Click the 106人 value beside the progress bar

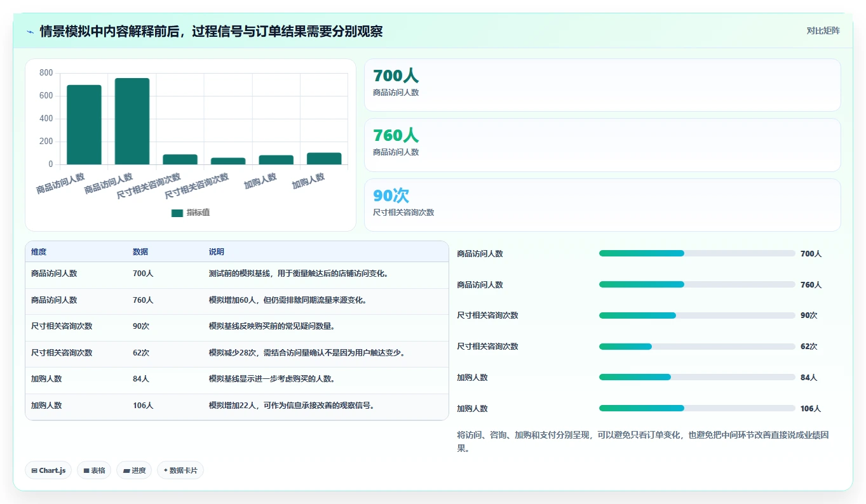[811, 409]
